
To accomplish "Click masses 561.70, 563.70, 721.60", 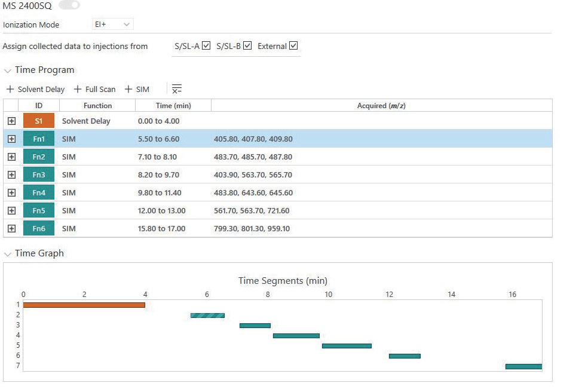I will [252, 210].
